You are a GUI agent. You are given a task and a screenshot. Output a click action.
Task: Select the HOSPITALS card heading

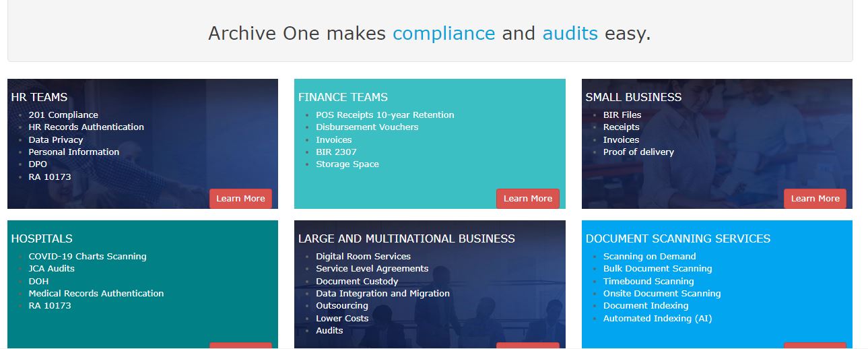[x=42, y=239]
